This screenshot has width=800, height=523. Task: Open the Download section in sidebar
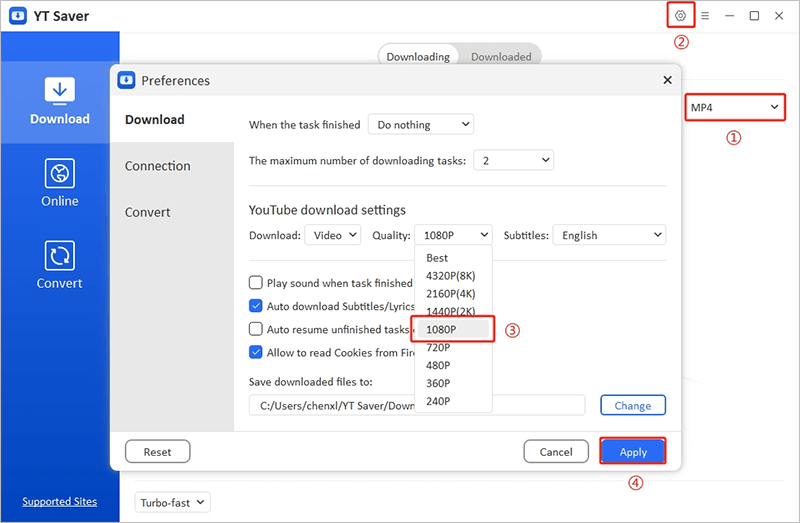click(x=60, y=102)
